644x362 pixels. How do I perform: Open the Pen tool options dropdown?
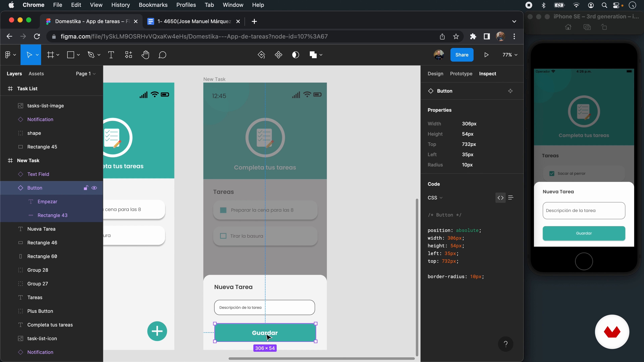pyautogui.click(x=99, y=55)
